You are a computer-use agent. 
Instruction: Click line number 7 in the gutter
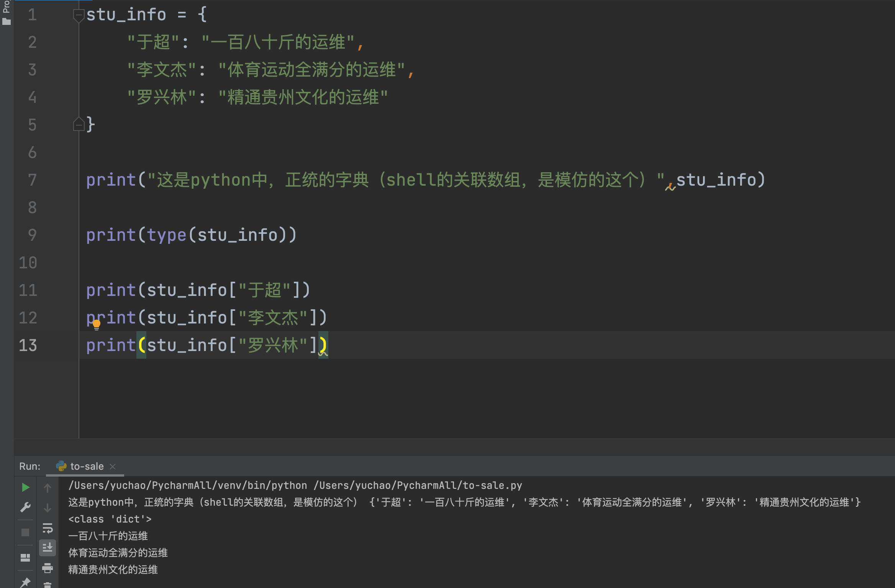[x=32, y=180]
